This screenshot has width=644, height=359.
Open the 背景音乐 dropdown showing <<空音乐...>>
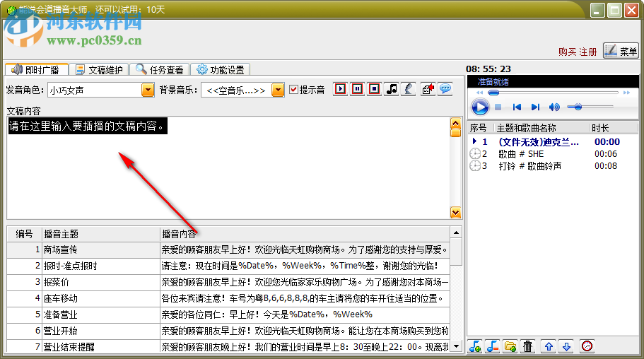pyautogui.click(x=278, y=90)
